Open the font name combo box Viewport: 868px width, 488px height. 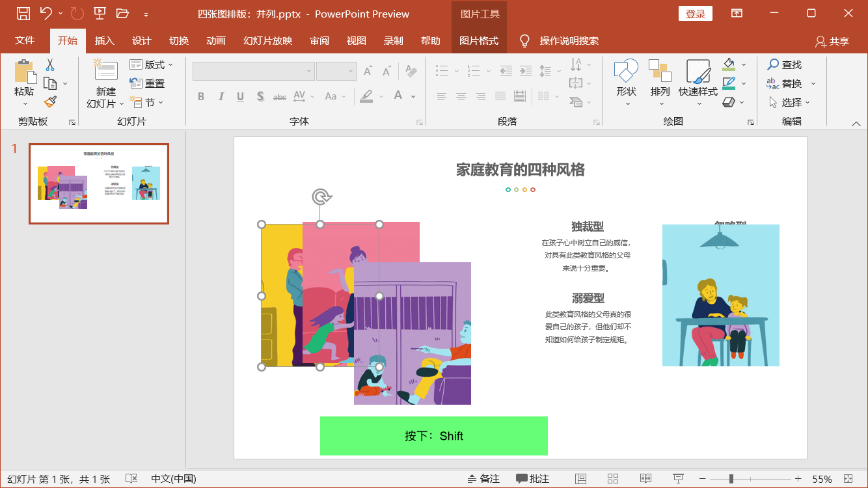pos(254,71)
